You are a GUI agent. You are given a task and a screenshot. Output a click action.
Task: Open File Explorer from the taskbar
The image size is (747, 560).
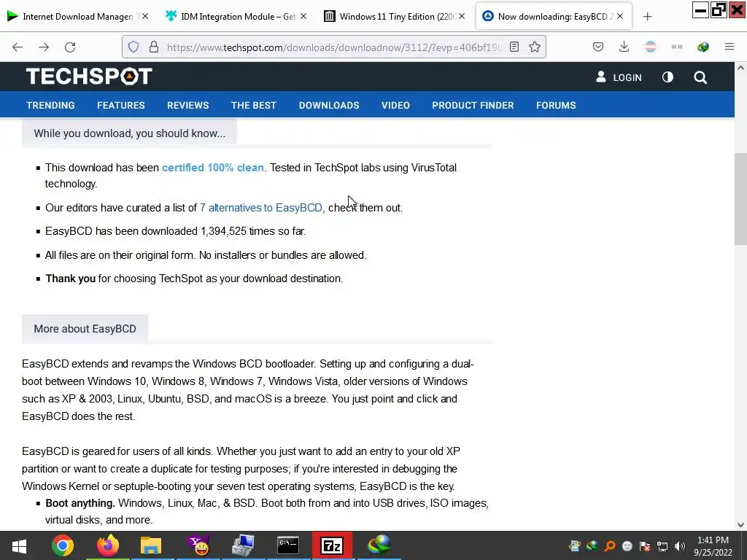151,545
